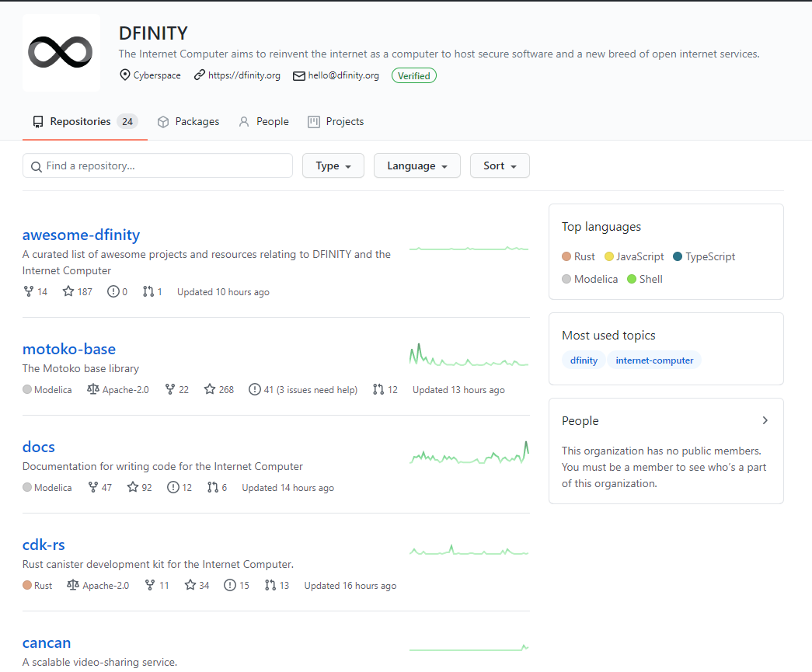This screenshot has width=812, height=672.
Task: Click the People tab person icon
Action: pos(244,122)
